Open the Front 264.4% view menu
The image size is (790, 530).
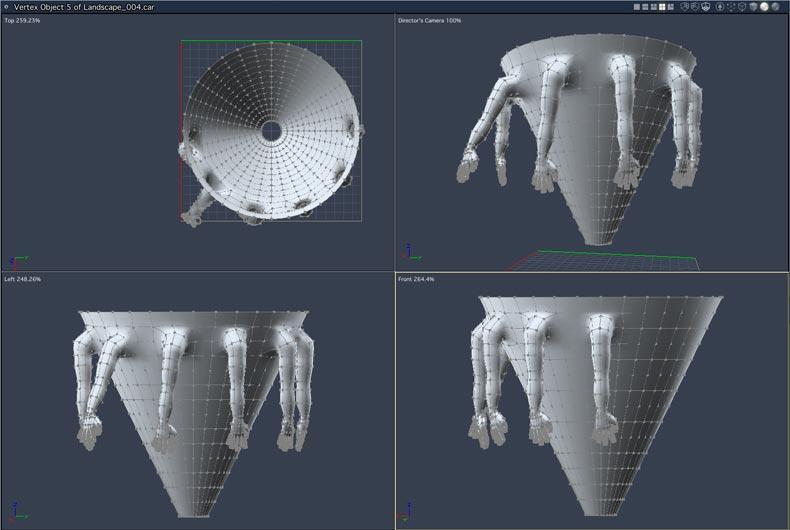coord(416,279)
